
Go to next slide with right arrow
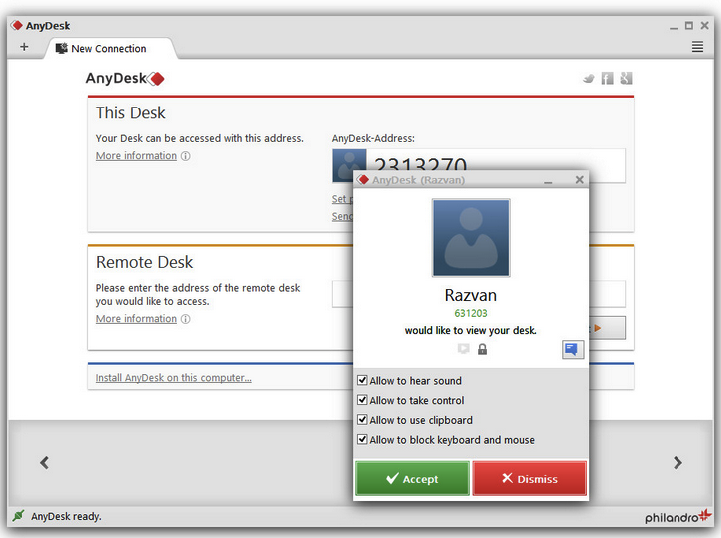click(677, 463)
